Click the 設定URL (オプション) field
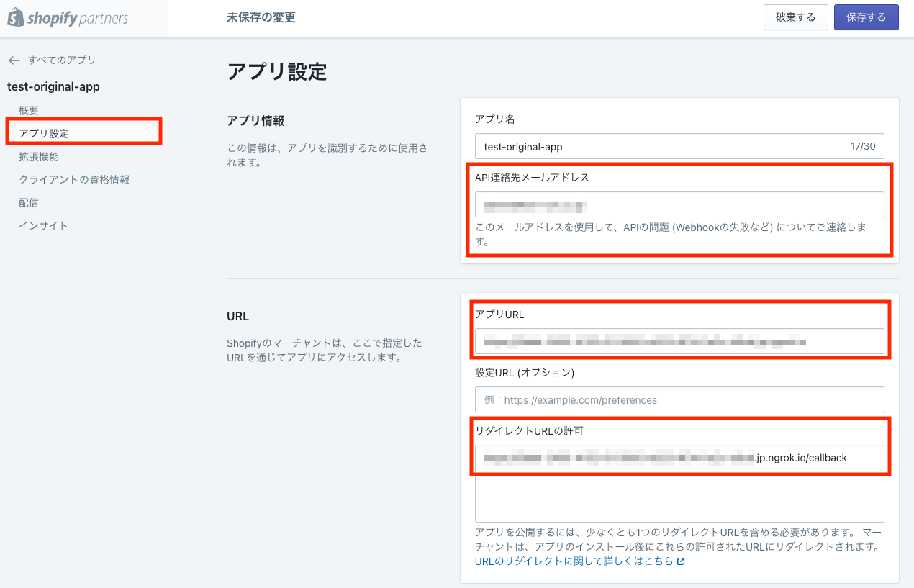 coord(679,399)
